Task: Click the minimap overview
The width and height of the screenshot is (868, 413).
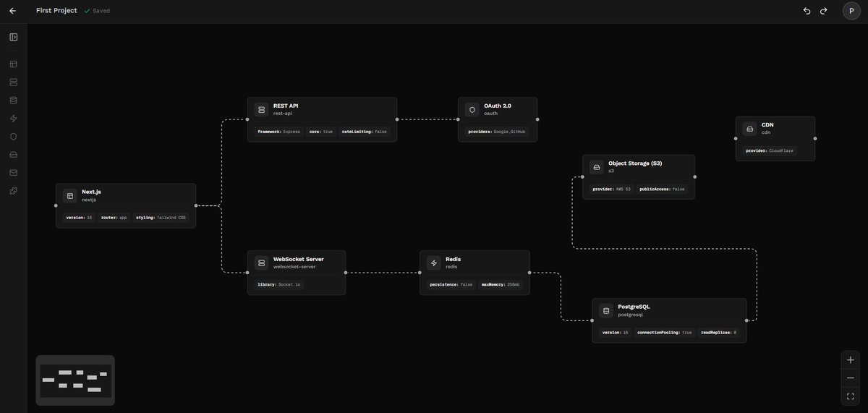Action: tap(75, 380)
